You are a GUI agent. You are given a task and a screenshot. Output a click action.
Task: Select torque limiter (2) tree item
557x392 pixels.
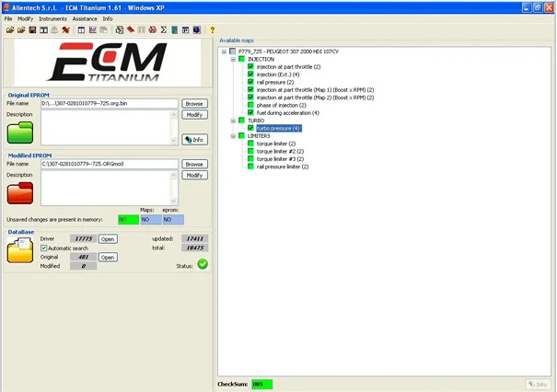(276, 144)
